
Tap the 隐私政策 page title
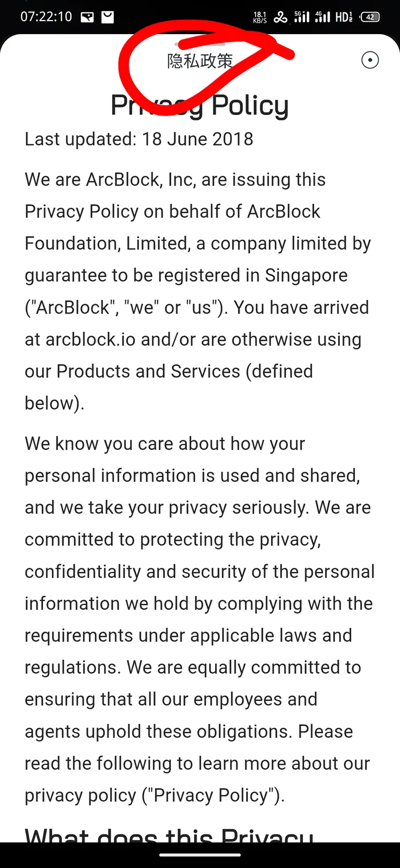click(x=200, y=61)
